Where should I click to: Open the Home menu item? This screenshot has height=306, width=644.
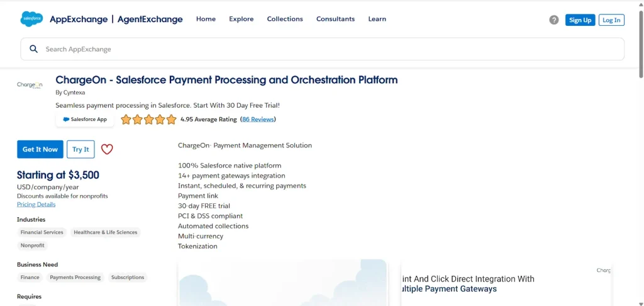(x=206, y=19)
